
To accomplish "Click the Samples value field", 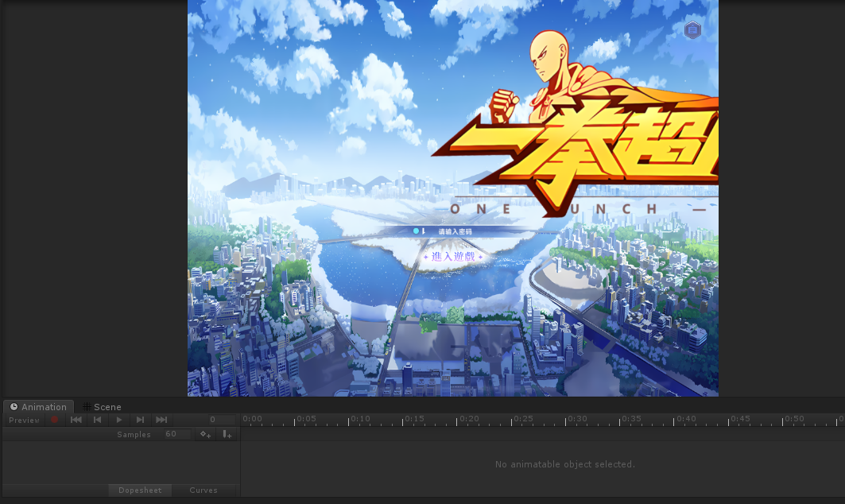I will pyautogui.click(x=176, y=435).
